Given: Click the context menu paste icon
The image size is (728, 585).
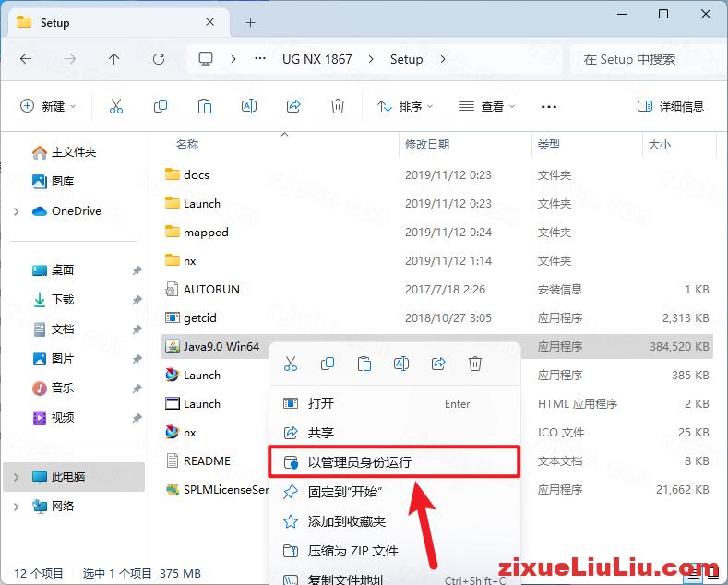Looking at the screenshot, I should [364, 364].
